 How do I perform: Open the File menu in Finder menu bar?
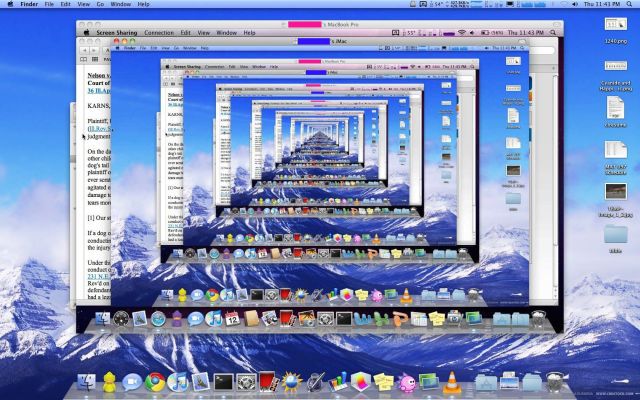point(49,5)
